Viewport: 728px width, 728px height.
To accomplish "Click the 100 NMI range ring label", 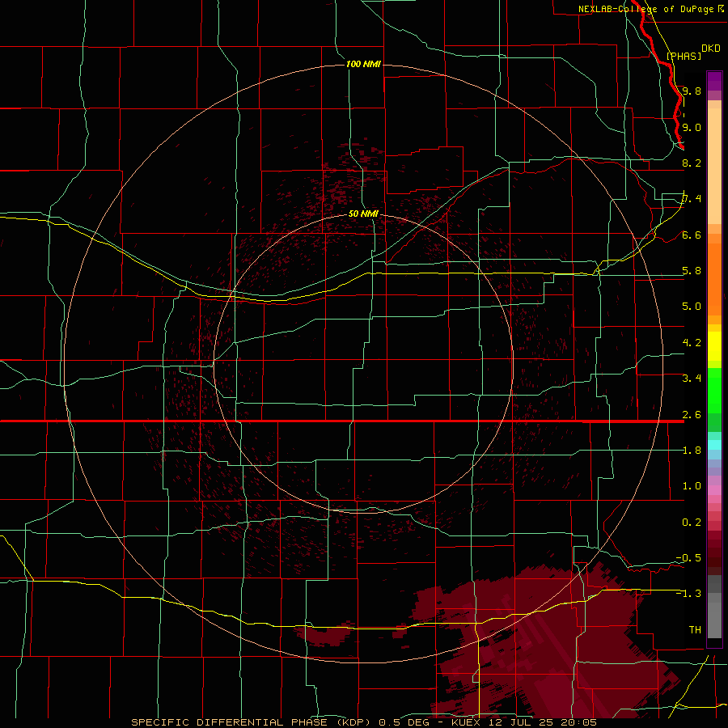I will click(363, 64).
